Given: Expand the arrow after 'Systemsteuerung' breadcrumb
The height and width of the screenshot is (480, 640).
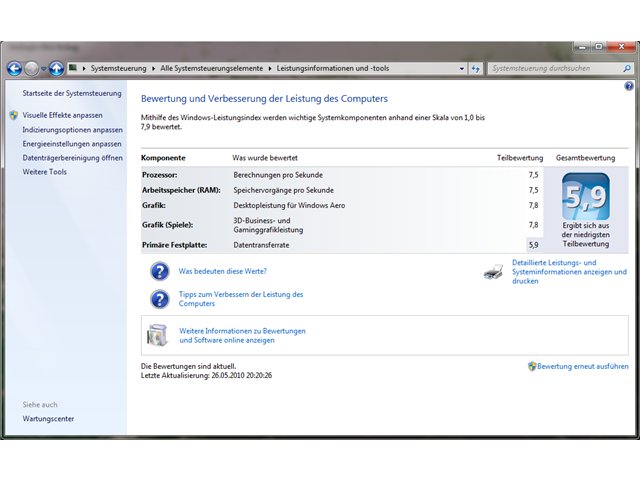Looking at the screenshot, I should click(153, 69).
